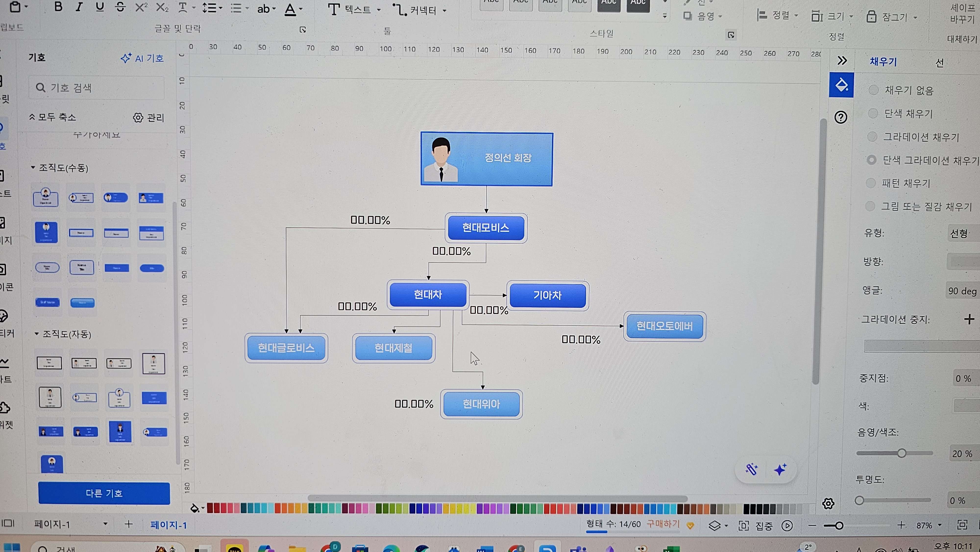The height and width of the screenshot is (552, 980).
Task: Open settings gear near color palette
Action: (828, 503)
